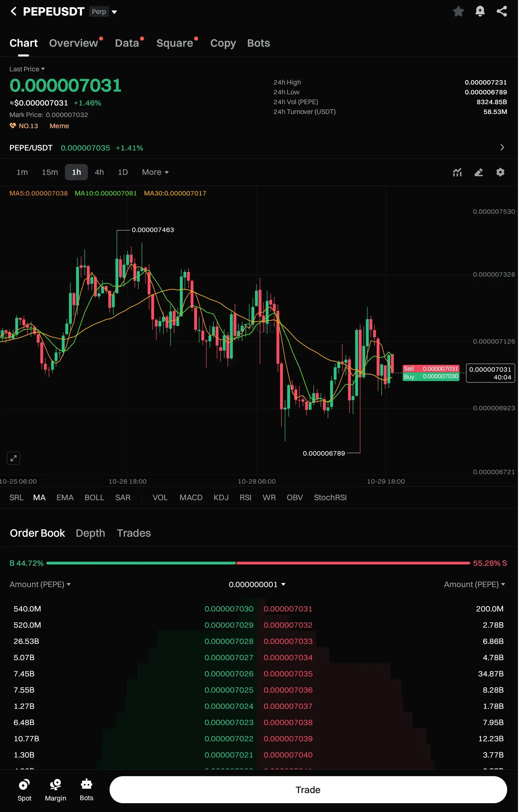This screenshot has width=519, height=812.
Task: Show the Trades tab
Action: (x=134, y=533)
